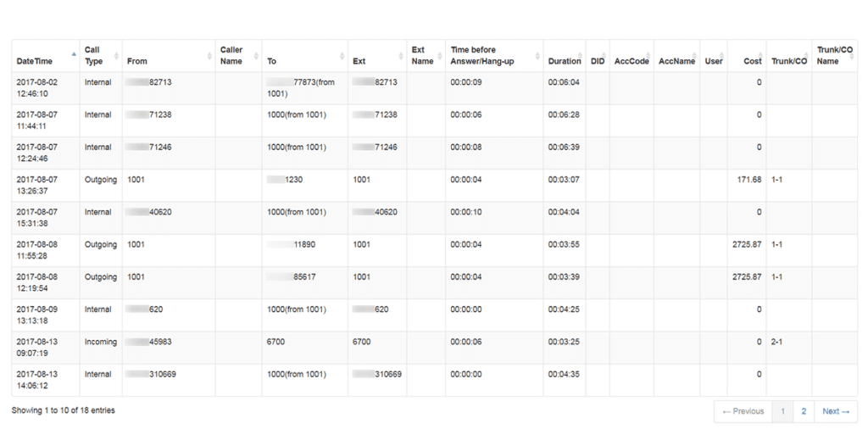The width and height of the screenshot is (868, 446).
Task: Select page 1 in pagination
Action: click(x=782, y=411)
